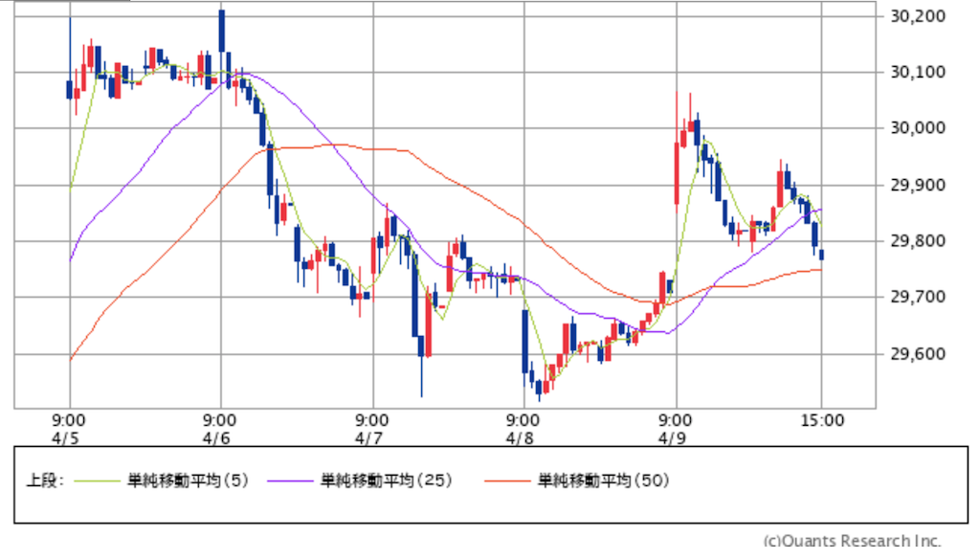Viewport: 980px width, 558px height.
Task: Click the 29,900 price axis label
Action: click(x=918, y=185)
